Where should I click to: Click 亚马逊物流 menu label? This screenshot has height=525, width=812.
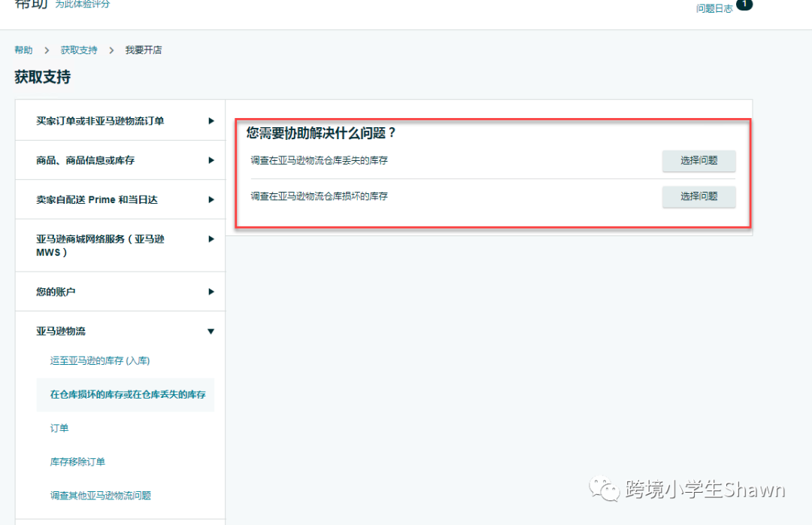point(61,331)
